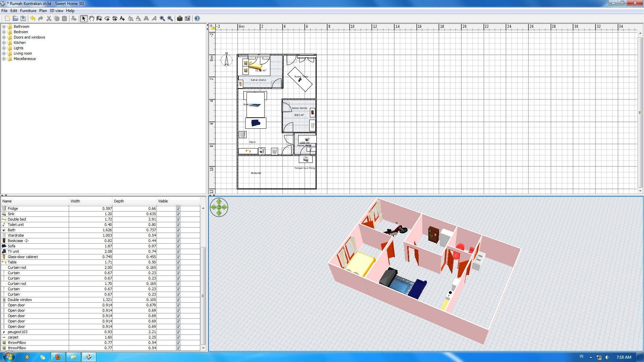The height and width of the screenshot is (362, 644).
Task: Expand the Bathroom catalog folder
Action: 4,26
